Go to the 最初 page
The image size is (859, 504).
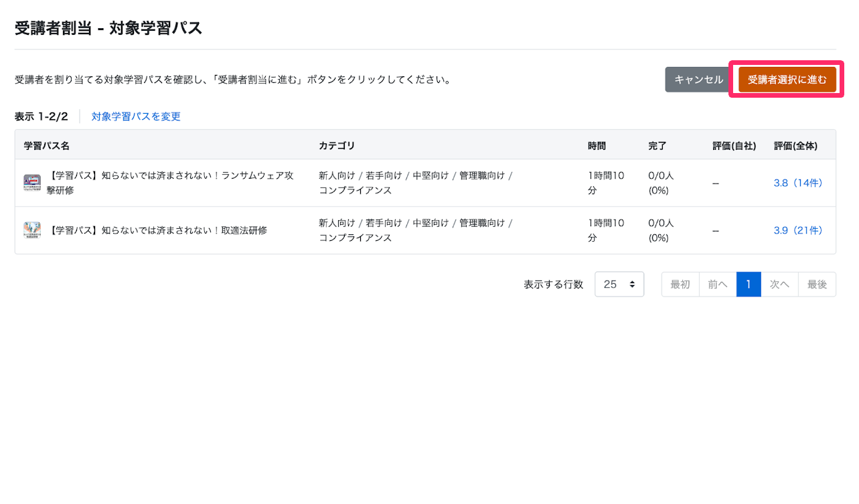pos(680,284)
